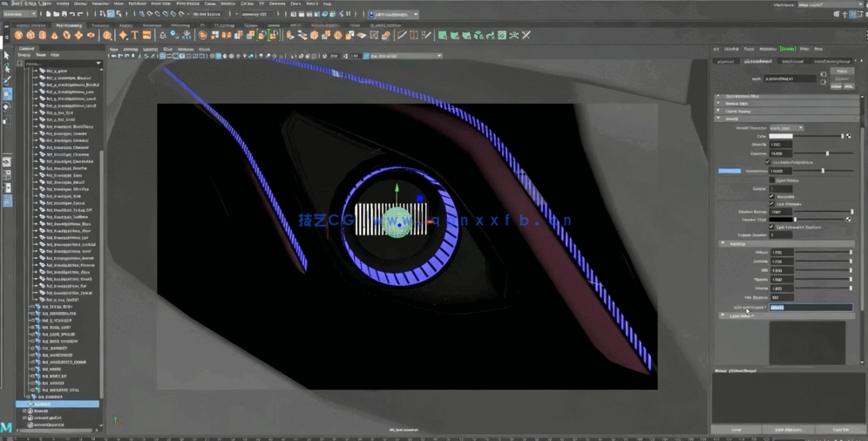The width and height of the screenshot is (868, 441).
Task: Click the AOV Light Group text field
Action: click(810, 308)
